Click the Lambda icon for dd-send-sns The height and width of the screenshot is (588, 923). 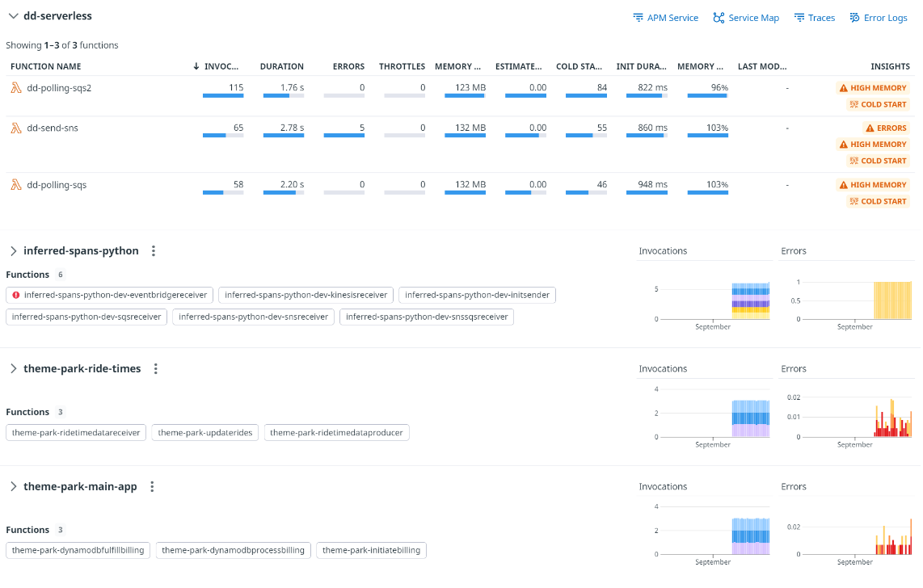[16, 128]
